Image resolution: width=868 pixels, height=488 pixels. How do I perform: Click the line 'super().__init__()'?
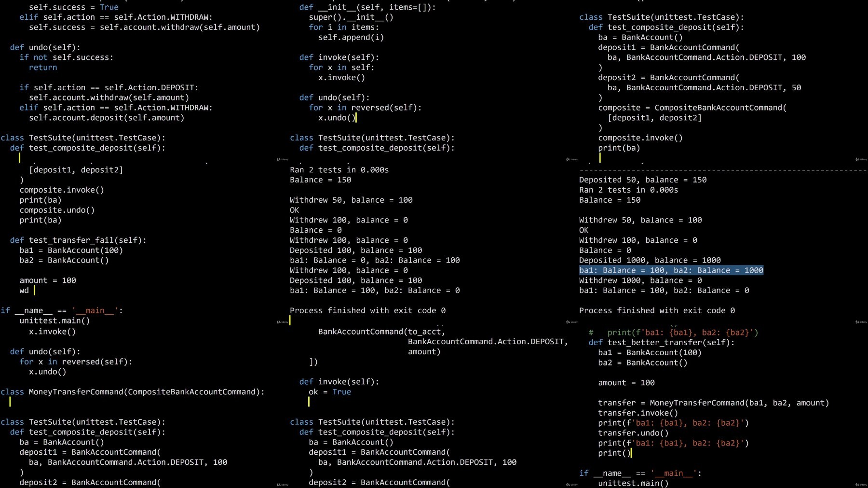(x=351, y=17)
